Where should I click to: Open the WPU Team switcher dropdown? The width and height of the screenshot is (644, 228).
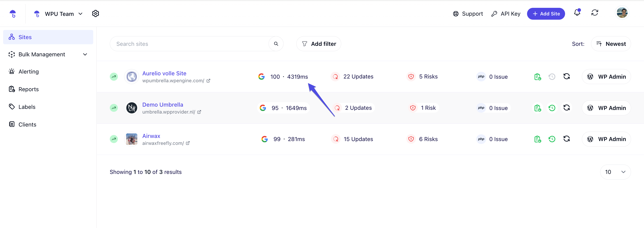point(58,14)
